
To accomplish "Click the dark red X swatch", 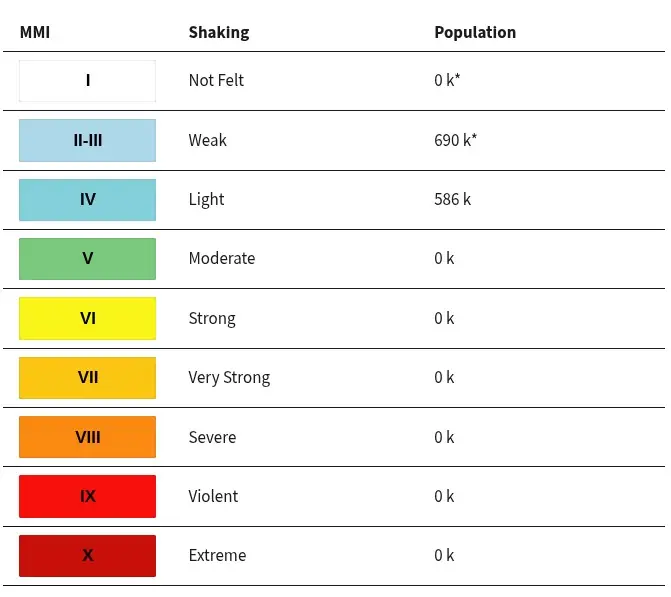I will [87, 556].
